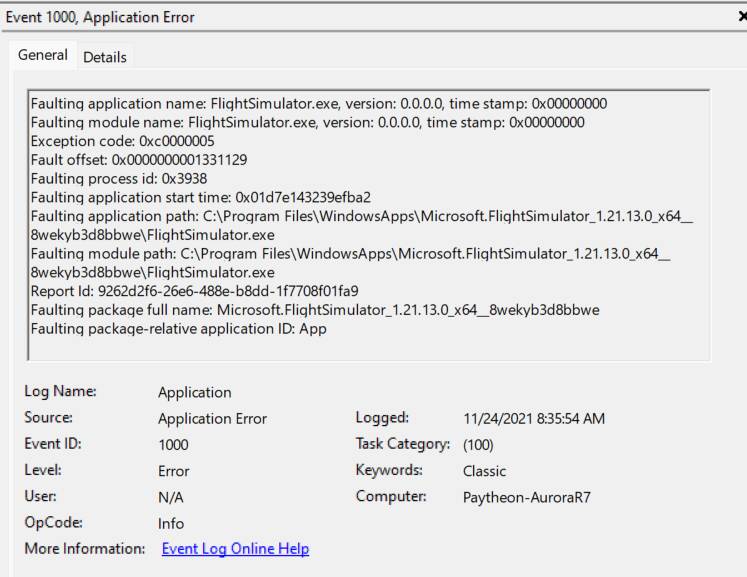Click the Logged date 11/24/2021 8:35:54 AM
The height and width of the screenshot is (577, 747).
point(534,418)
